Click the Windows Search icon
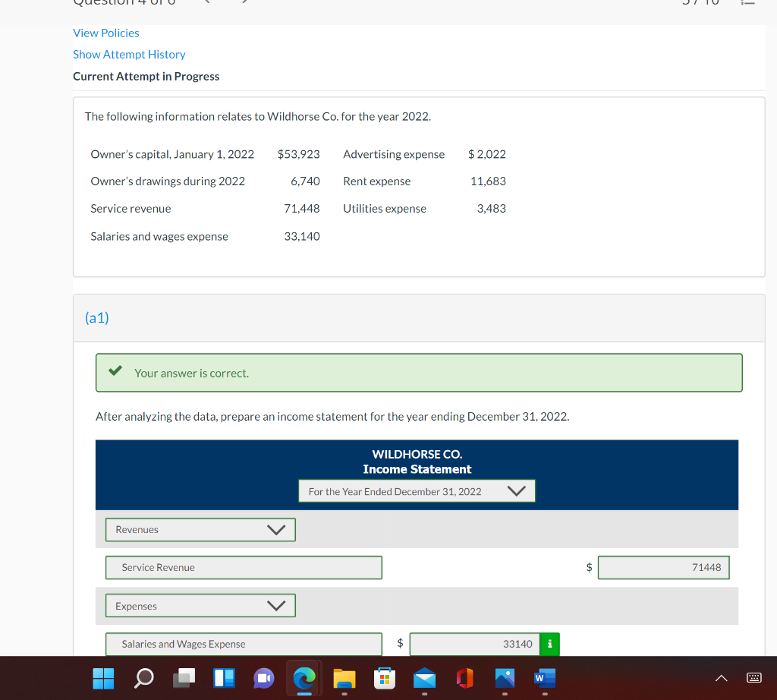 [x=143, y=678]
